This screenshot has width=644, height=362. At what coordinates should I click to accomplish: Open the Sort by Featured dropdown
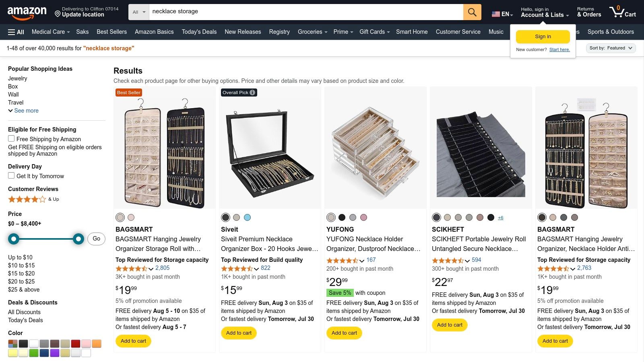(x=611, y=48)
